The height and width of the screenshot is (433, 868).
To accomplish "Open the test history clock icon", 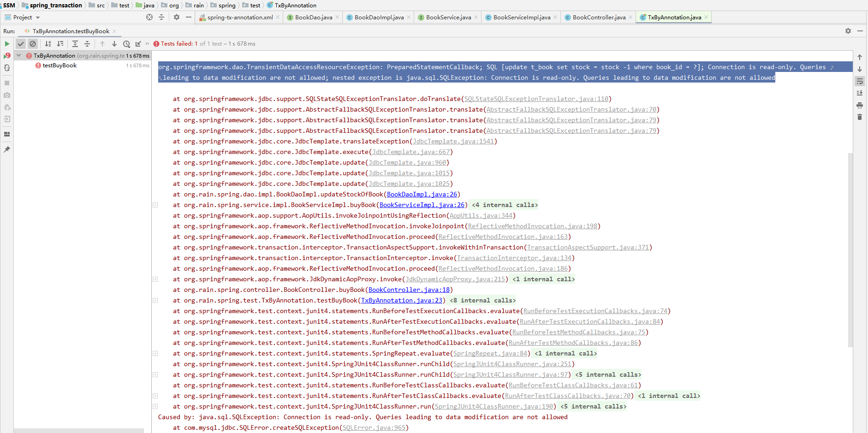I will pos(126,44).
